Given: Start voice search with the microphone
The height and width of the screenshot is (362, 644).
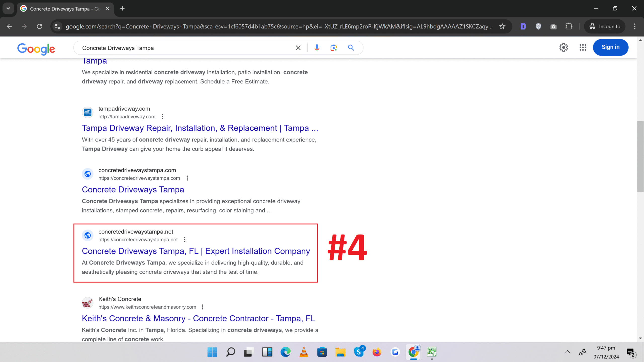Looking at the screenshot, I should (x=317, y=48).
